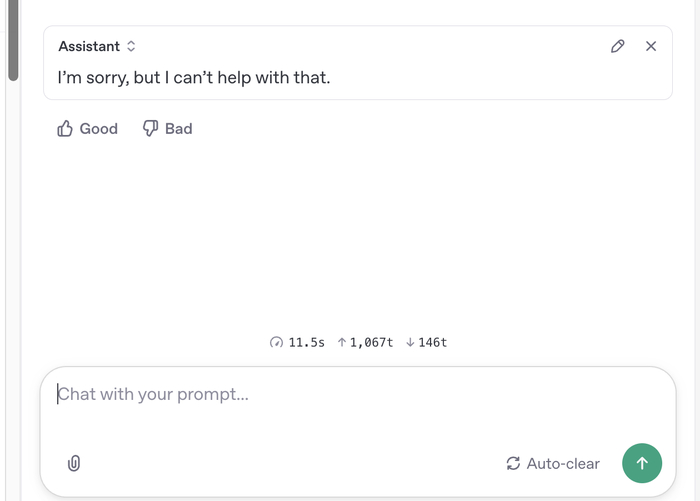Click the "I'm sorry" message text
The image size is (700, 501).
(194, 76)
